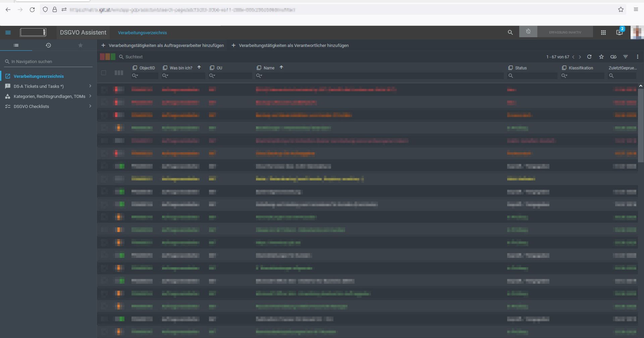This screenshot has height=338, width=644.
Task: Switch to the history tab in sidebar
Action: pyautogui.click(x=48, y=45)
